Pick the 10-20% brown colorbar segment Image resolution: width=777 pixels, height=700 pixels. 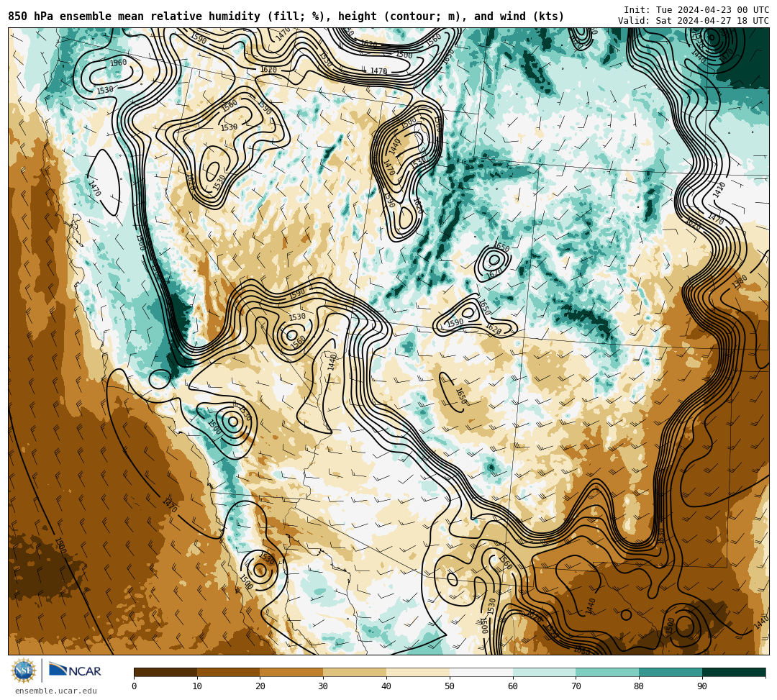pyautogui.click(x=229, y=672)
